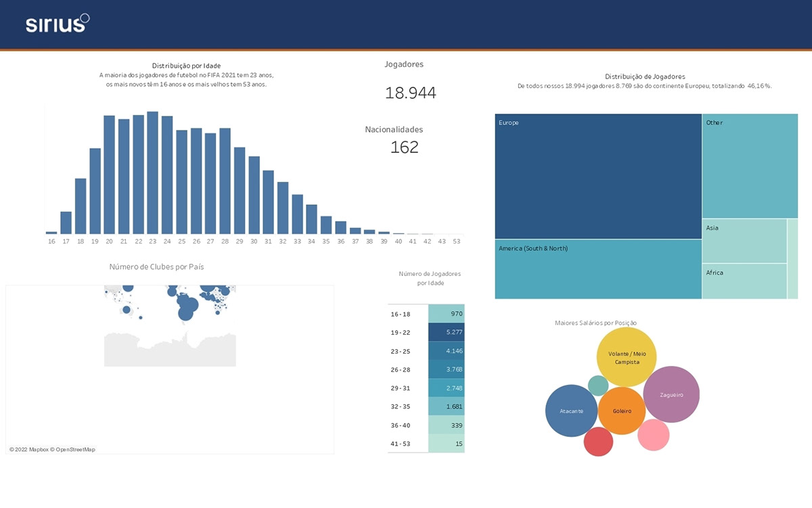812x508 pixels.
Task: Click the 4.146 cell for 23 - 25
Action: click(x=447, y=351)
